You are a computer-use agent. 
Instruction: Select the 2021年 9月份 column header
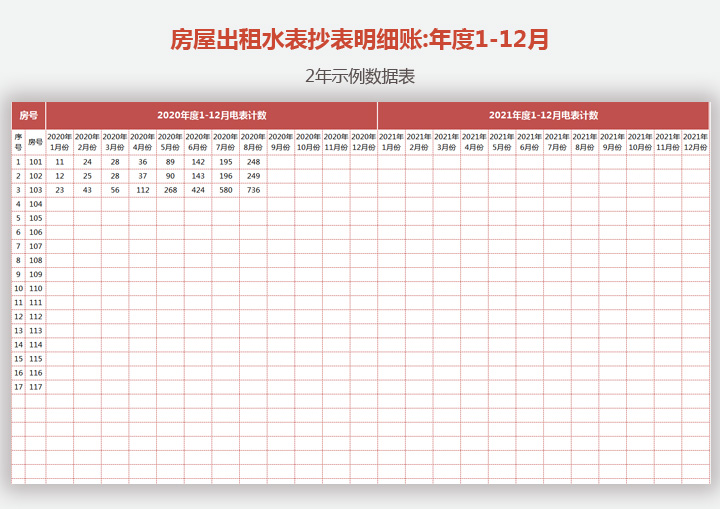(x=612, y=142)
